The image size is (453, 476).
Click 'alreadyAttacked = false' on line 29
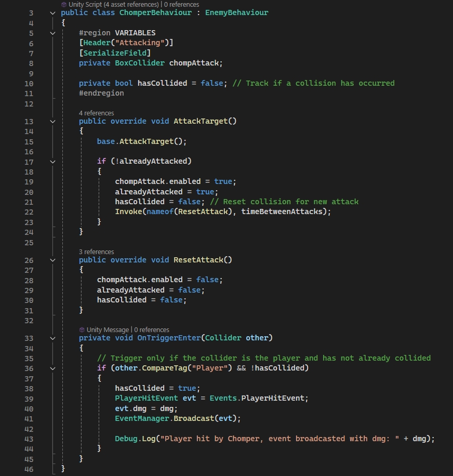[x=151, y=290]
